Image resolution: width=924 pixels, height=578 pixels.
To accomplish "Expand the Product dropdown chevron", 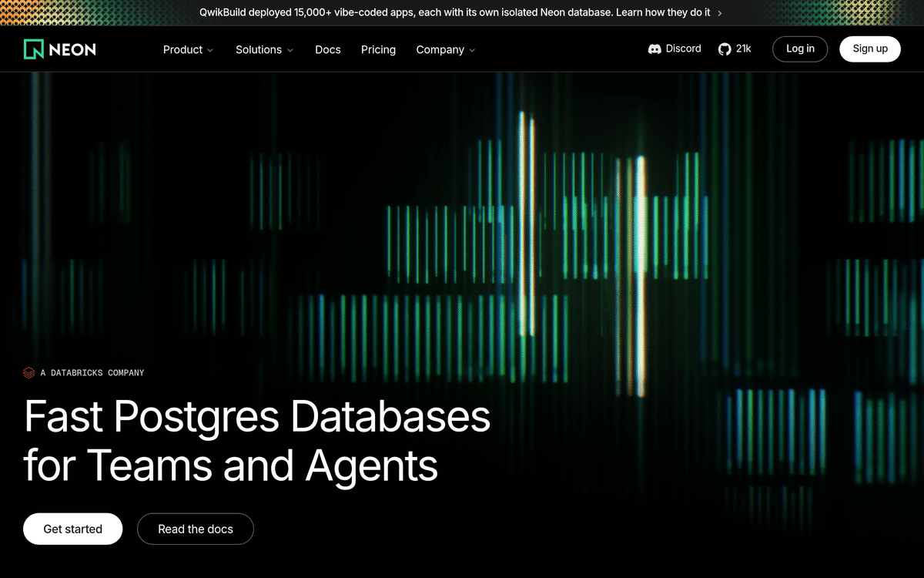I will point(210,50).
